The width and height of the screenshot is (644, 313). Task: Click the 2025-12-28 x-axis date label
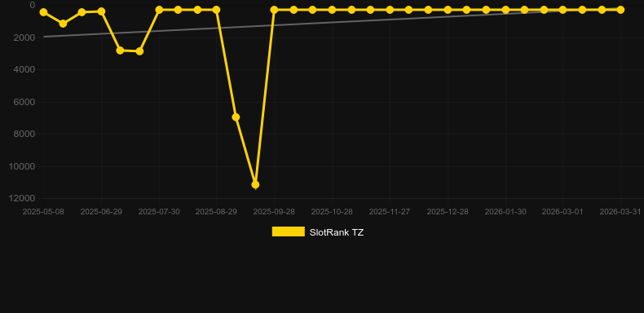pos(448,212)
